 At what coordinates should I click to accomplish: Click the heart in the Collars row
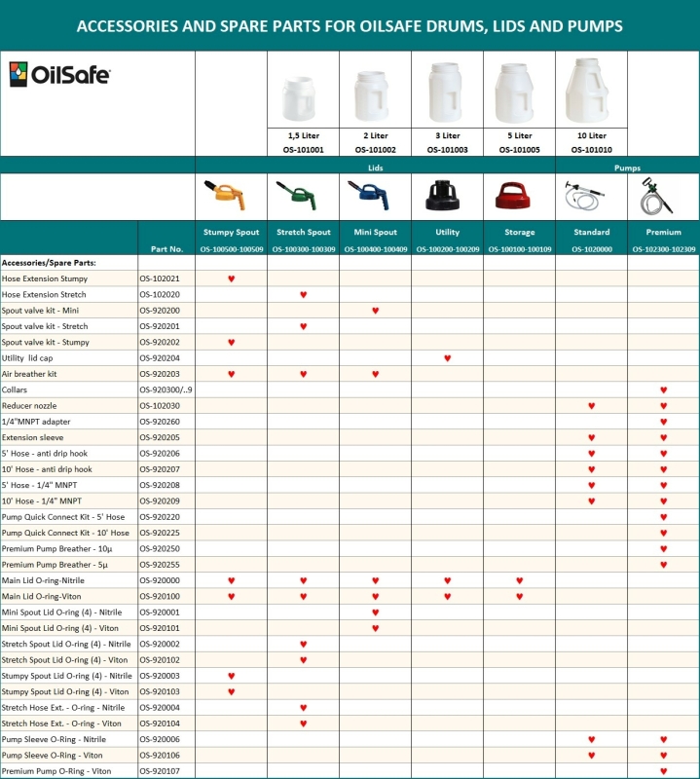tap(663, 389)
